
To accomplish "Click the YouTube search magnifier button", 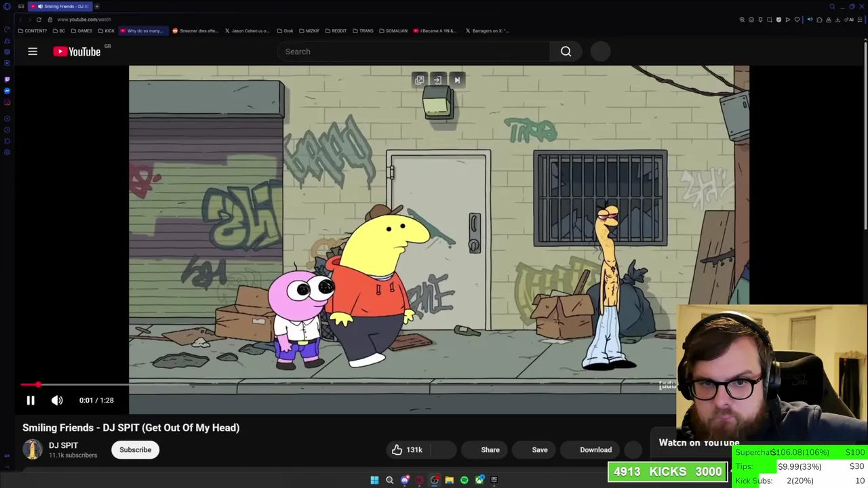I will 566,52.
